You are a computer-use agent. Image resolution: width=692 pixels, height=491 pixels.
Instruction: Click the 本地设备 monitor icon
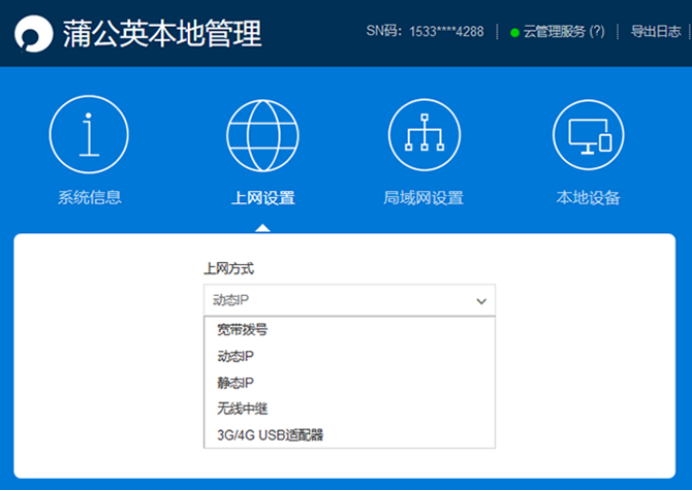pos(588,135)
